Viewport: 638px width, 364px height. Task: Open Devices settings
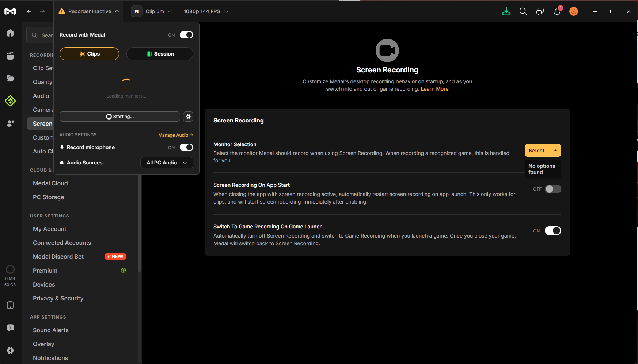tap(44, 284)
